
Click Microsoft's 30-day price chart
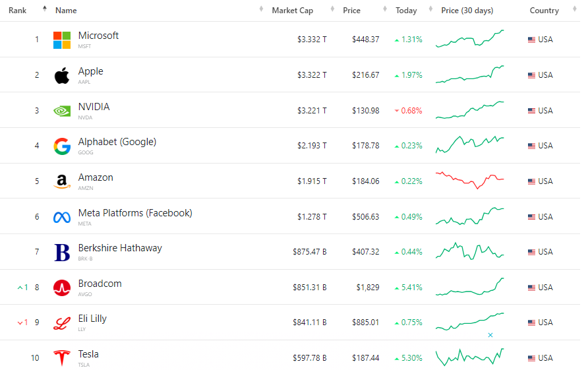coord(469,39)
